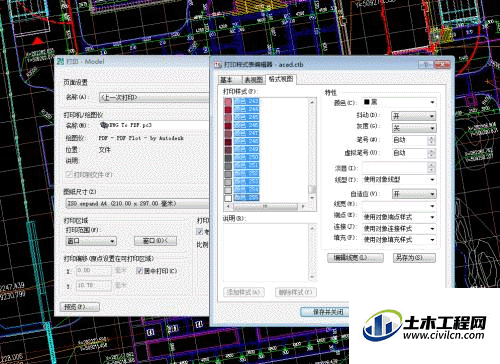Select plot style 颜色 244
Image resolution: width=500 pixels, height=364 pixels.
(x=246, y=109)
